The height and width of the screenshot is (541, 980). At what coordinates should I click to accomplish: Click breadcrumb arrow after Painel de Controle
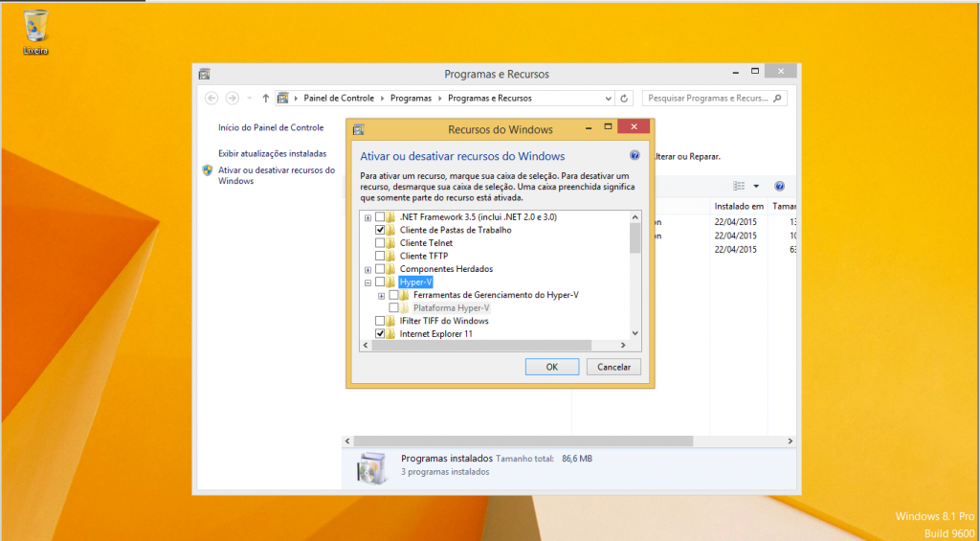coord(383,99)
